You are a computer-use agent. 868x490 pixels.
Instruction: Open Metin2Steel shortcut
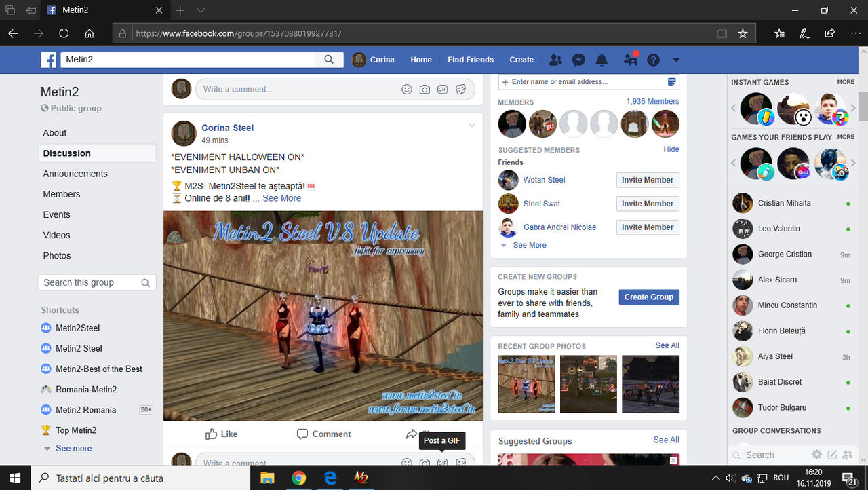point(77,328)
